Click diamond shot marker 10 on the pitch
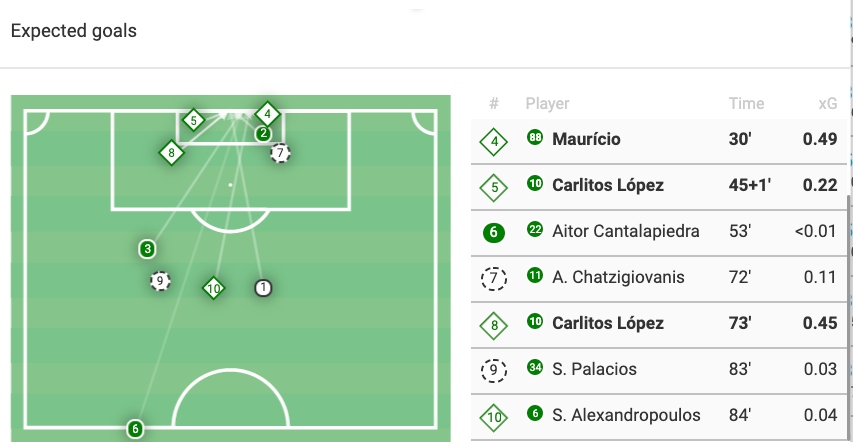The height and width of the screenshot is (442, 853). [213, 288]
